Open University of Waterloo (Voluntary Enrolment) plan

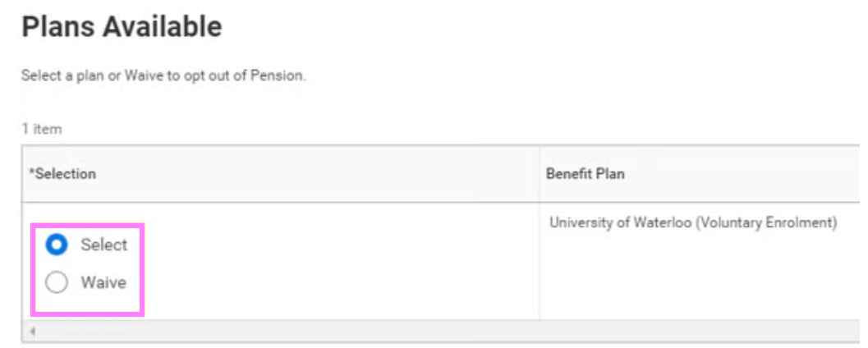pyautogui.click(x=692, y=222)
